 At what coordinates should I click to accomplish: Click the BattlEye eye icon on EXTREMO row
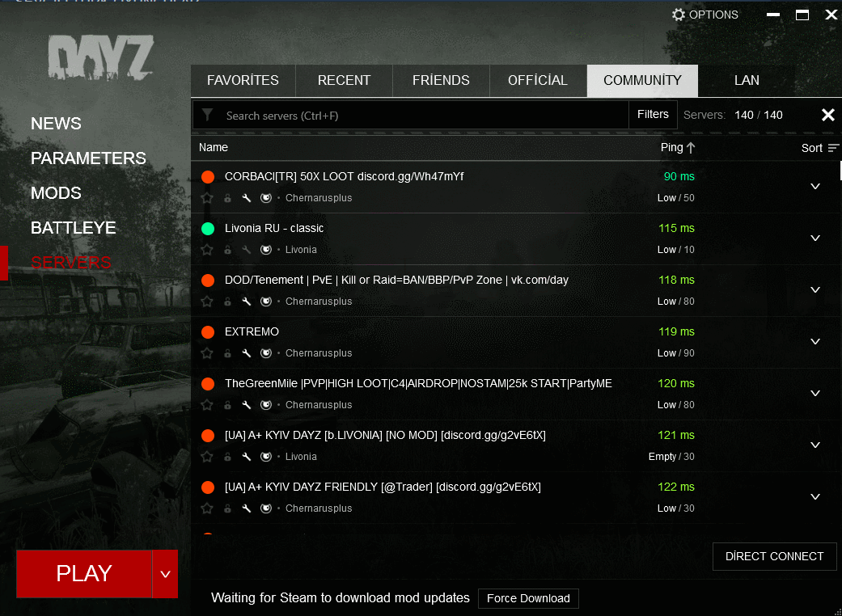click(x=266, y=353)
